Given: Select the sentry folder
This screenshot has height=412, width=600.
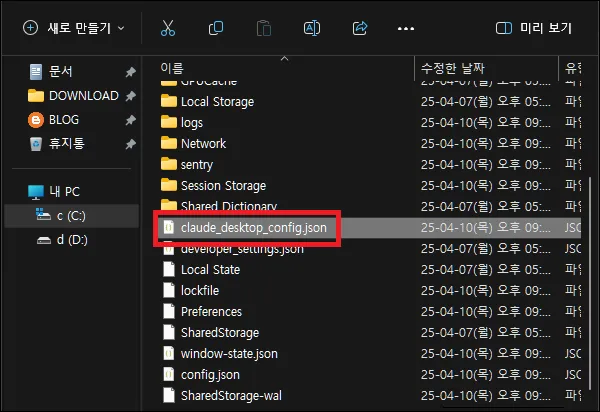Looking at the screenshot, I should point(197,165).
